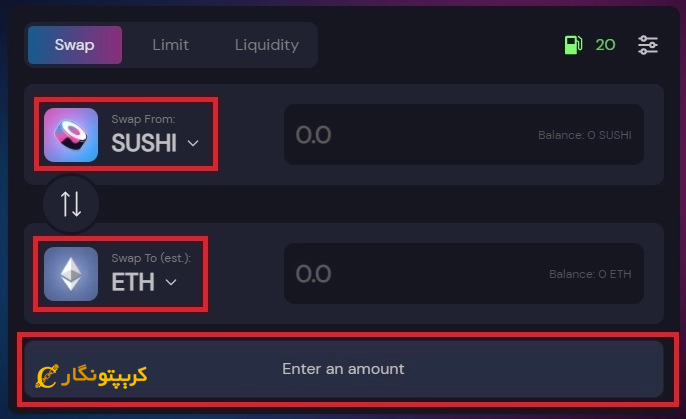686x419 pixels.
Task: Click the Ethereum token logo
Action: click(71, 274)
